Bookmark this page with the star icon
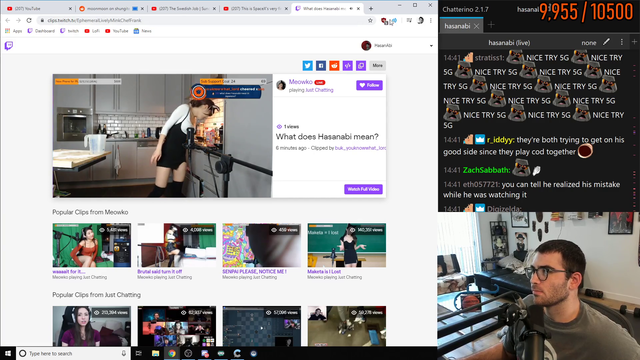 point(370,20)
